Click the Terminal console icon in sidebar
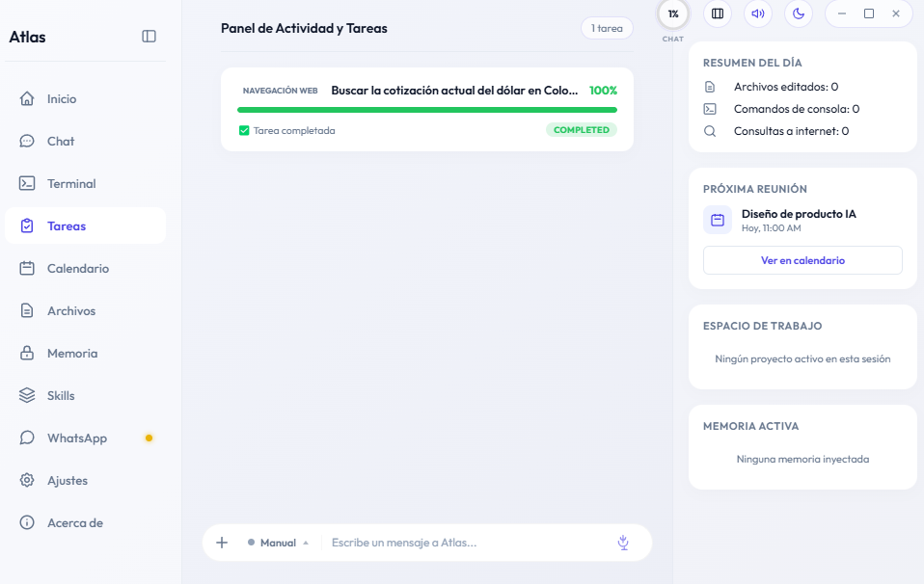 pyautogui.click(x=27, y=183)
